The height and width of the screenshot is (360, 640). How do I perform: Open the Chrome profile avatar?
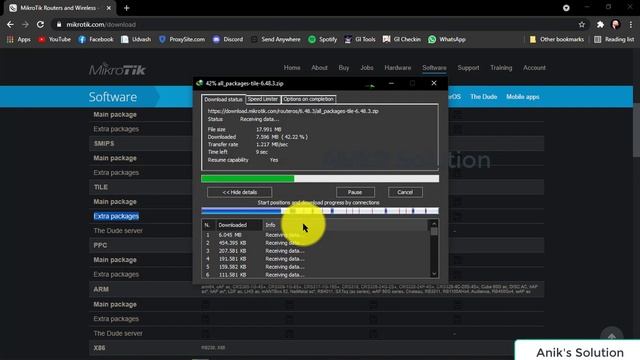click(616, 24)
